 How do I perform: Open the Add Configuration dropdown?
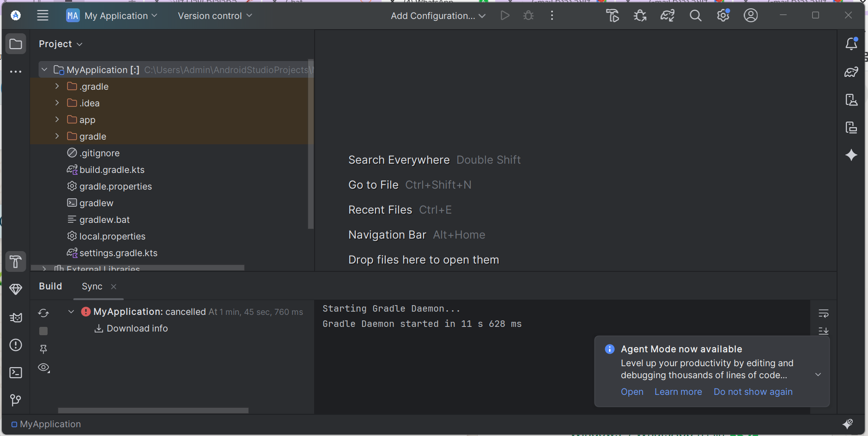pyautogui.click(x=437, y=16)
